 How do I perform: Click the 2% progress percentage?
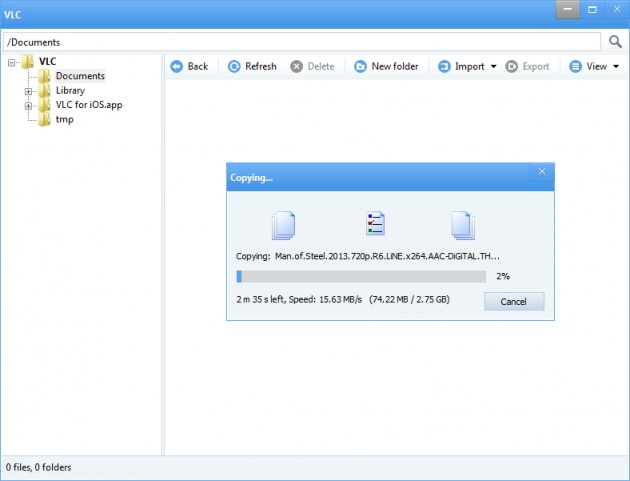tap(503, 276)
